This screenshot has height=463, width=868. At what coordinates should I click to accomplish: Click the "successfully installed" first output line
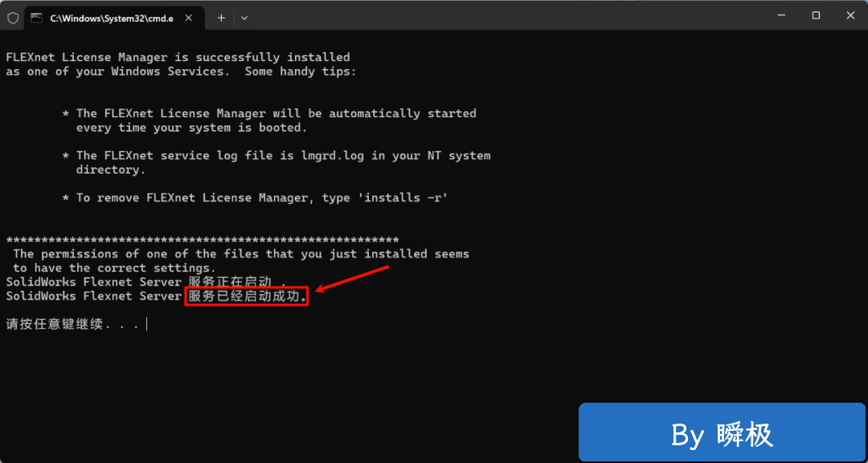click(178, 57)
